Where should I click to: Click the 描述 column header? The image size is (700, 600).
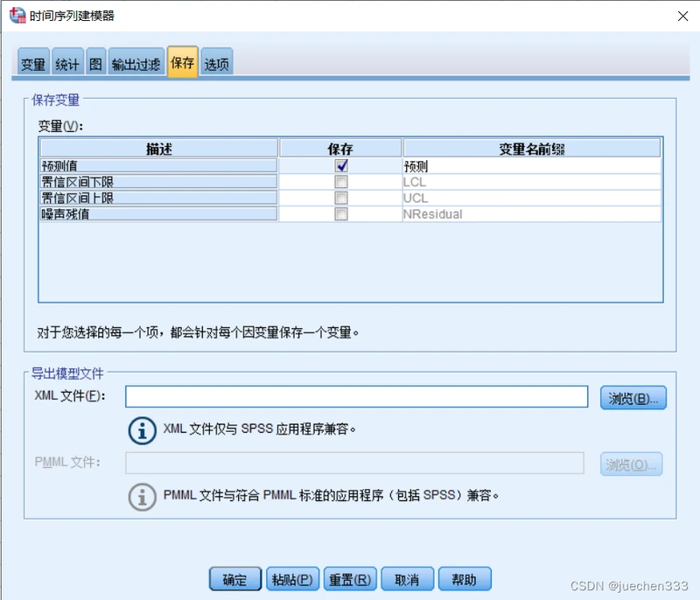click(x=159, y=148)
